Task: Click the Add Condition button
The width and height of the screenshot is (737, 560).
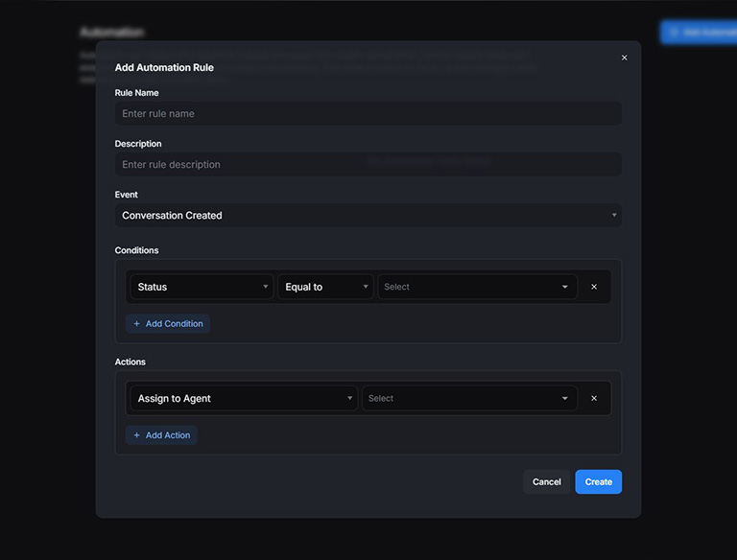Action: click(168, 324)
